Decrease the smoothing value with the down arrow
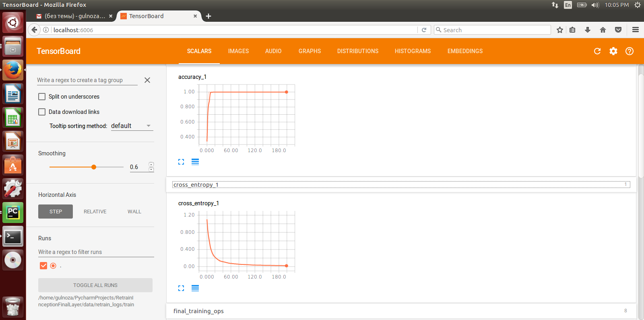The width and height of the screenshot is (644, 320). (151, 169)
